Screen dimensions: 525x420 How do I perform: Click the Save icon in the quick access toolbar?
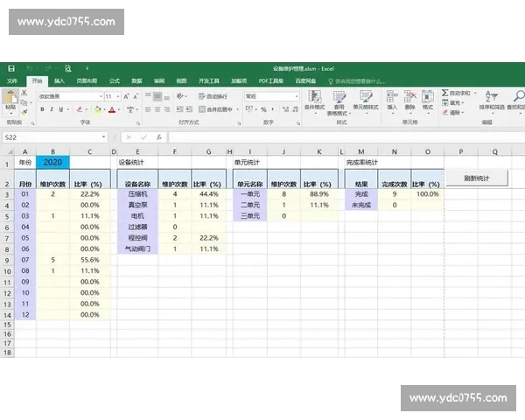point(11,68)
